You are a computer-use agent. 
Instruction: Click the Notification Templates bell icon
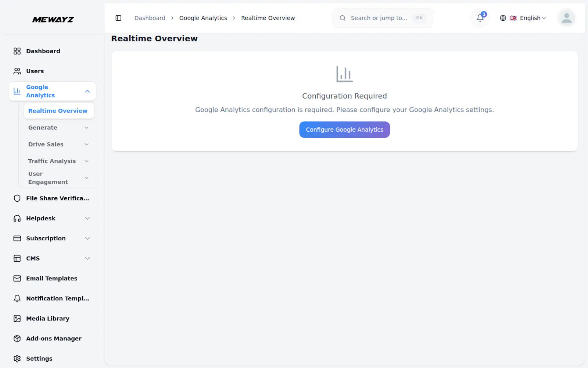17,298
